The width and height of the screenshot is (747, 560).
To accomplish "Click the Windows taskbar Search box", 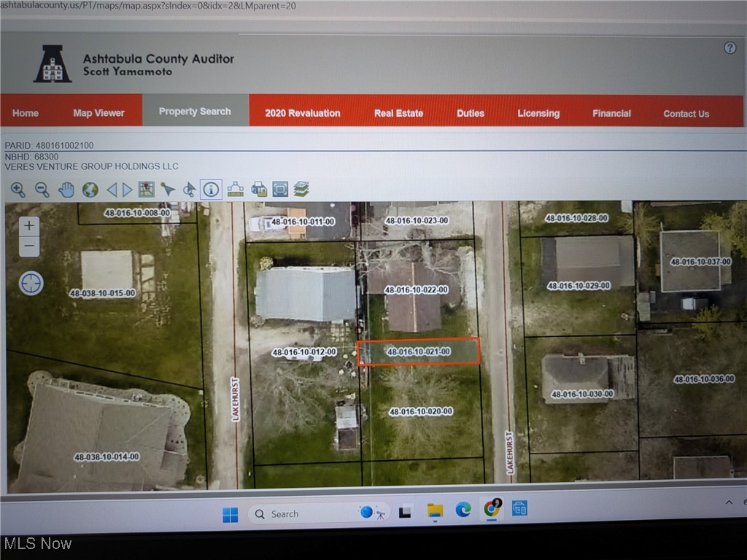I will pos(299,514).
